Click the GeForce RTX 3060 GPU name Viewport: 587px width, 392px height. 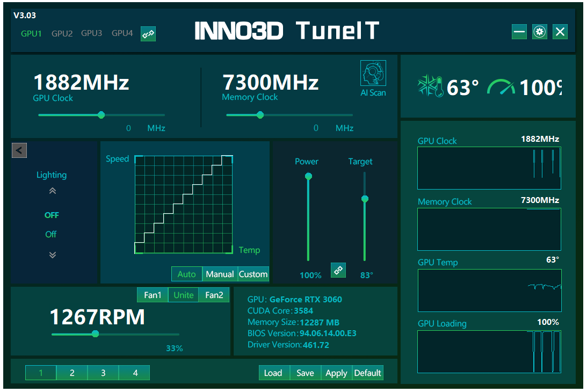pyautogui.click(x=306, y=300)
